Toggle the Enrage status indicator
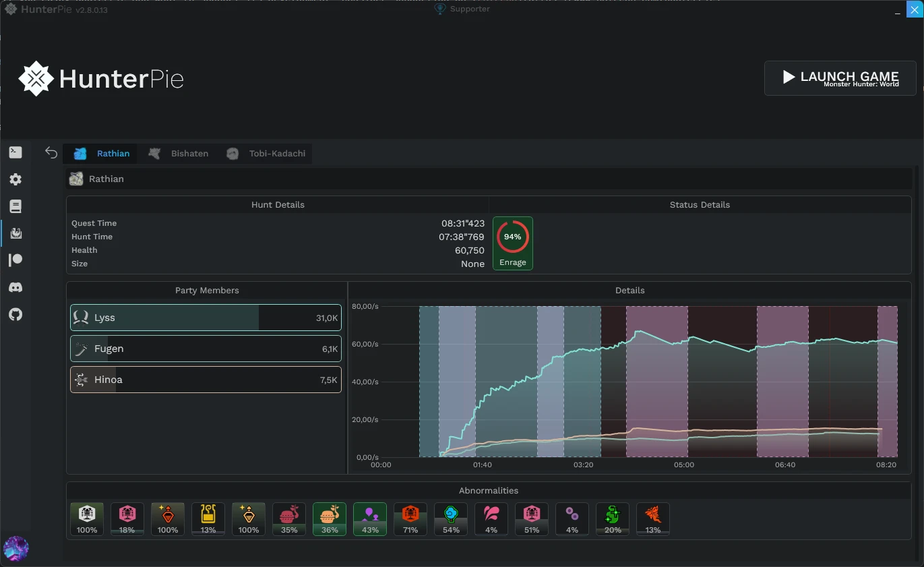The image size is (924, 567). [513, 243]
